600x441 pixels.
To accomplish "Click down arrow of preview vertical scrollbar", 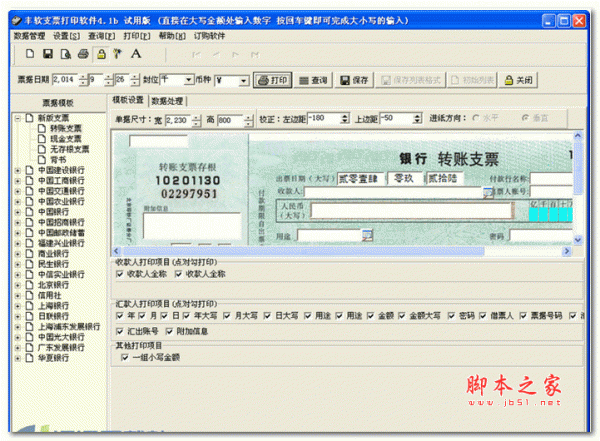I will 578,240.
